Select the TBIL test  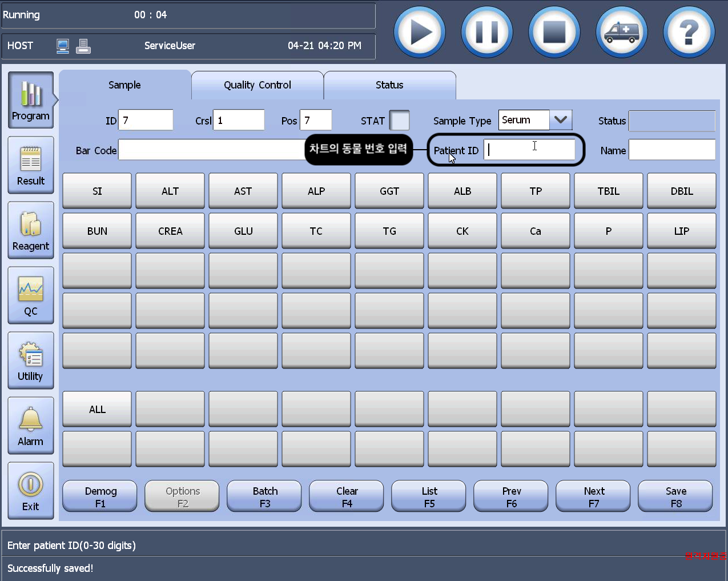click(x=609, y=191)
